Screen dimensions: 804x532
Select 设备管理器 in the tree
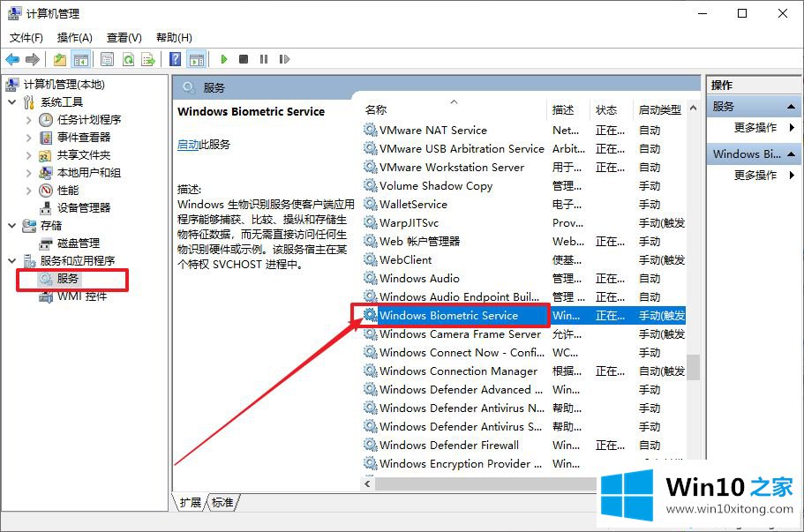[x=84, y=207]
